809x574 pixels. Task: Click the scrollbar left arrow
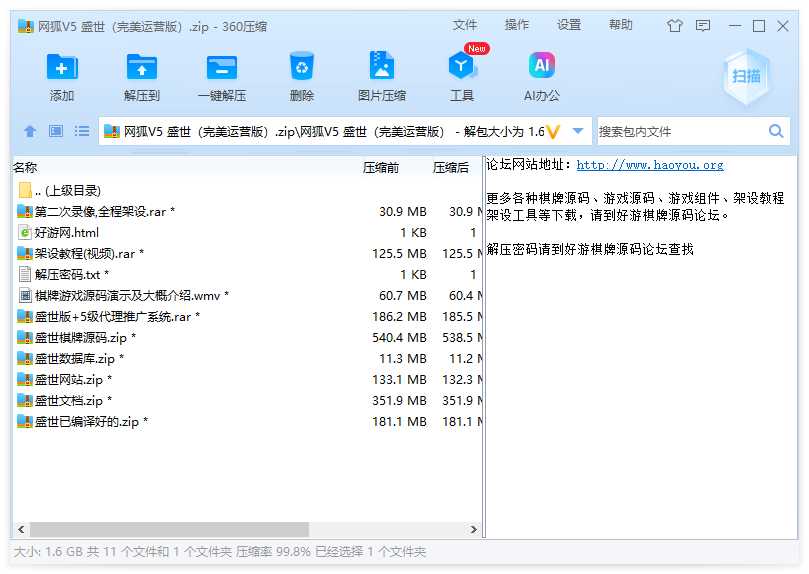pyautogui.click(x=21, y=530)
